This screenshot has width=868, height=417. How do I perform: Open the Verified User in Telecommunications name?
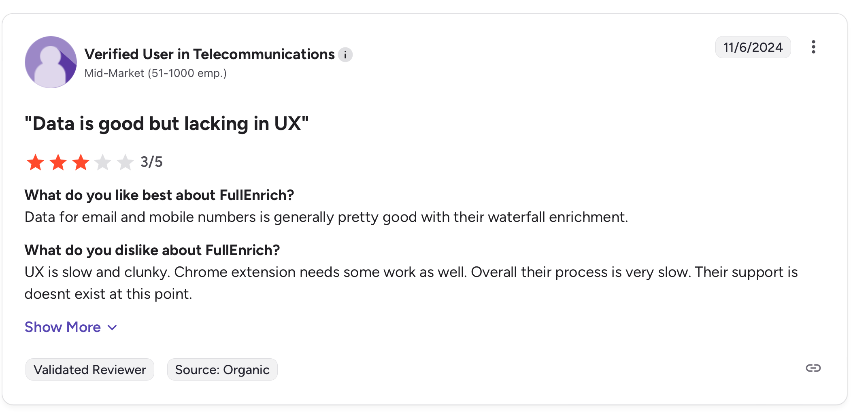209,54
